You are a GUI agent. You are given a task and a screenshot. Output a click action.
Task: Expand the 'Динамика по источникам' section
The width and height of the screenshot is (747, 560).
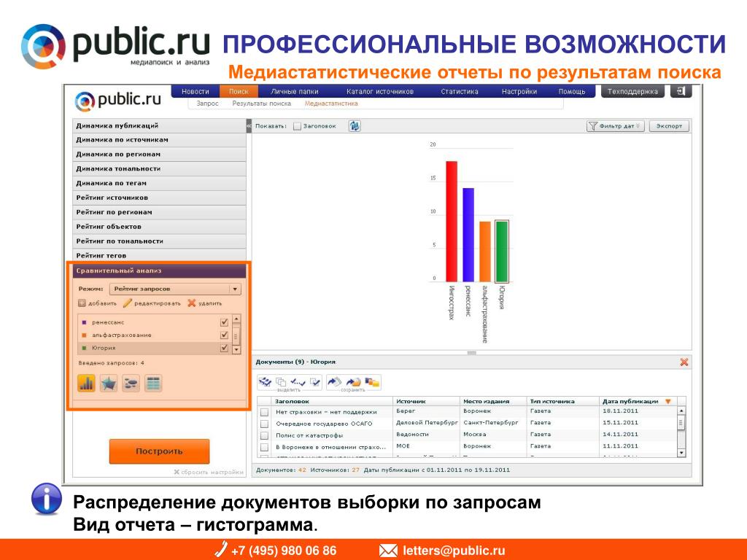[x=159, y=140]
